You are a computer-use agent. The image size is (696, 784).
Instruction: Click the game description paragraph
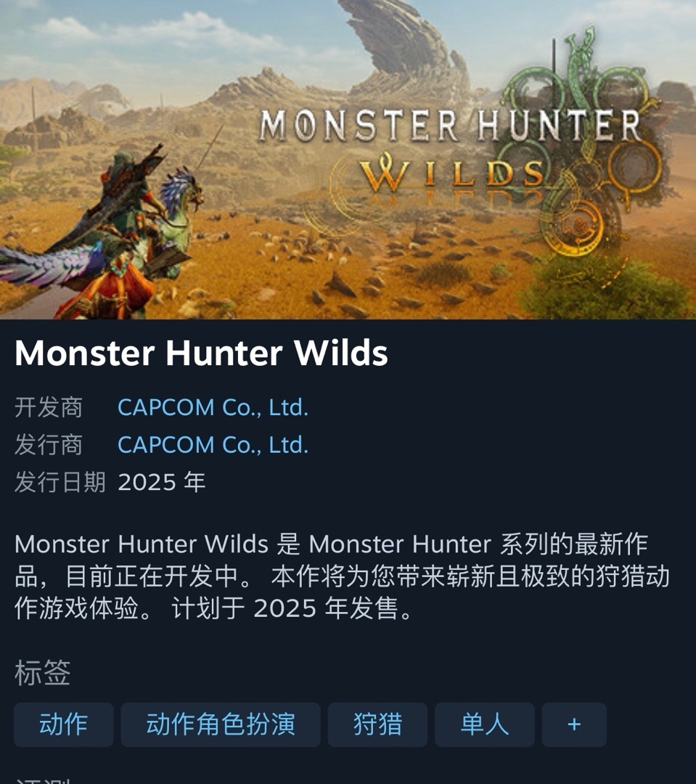click(x=342, y=576)
